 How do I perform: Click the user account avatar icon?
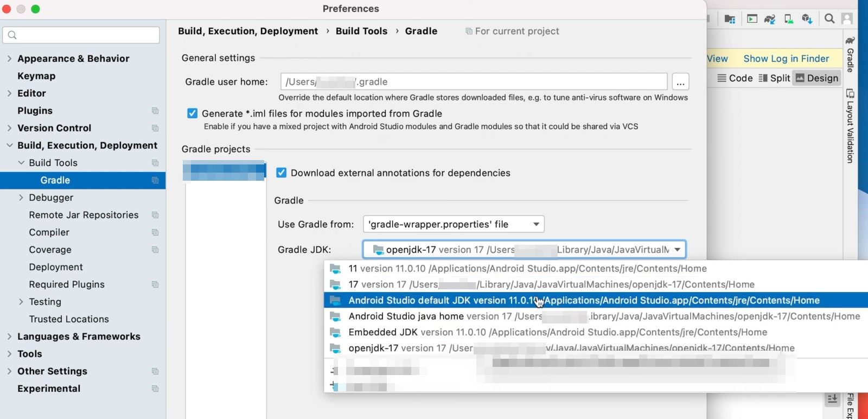[x=847, y=19]
